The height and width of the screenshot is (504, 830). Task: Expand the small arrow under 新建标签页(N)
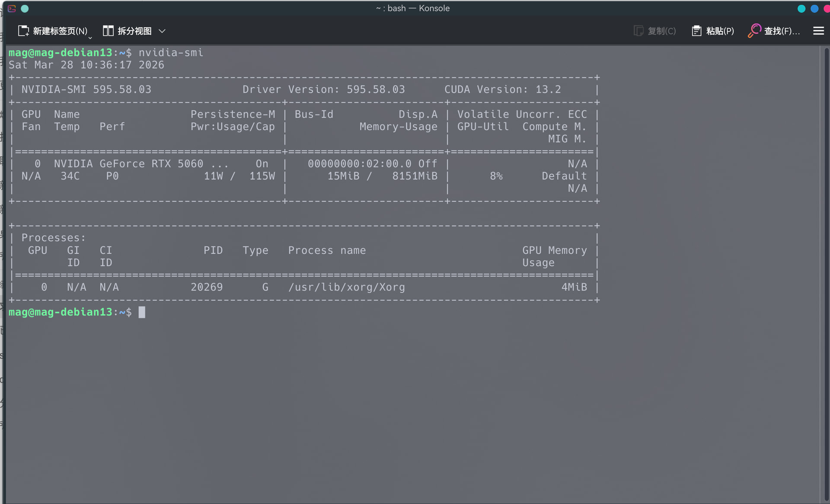[x=90, y=38]
